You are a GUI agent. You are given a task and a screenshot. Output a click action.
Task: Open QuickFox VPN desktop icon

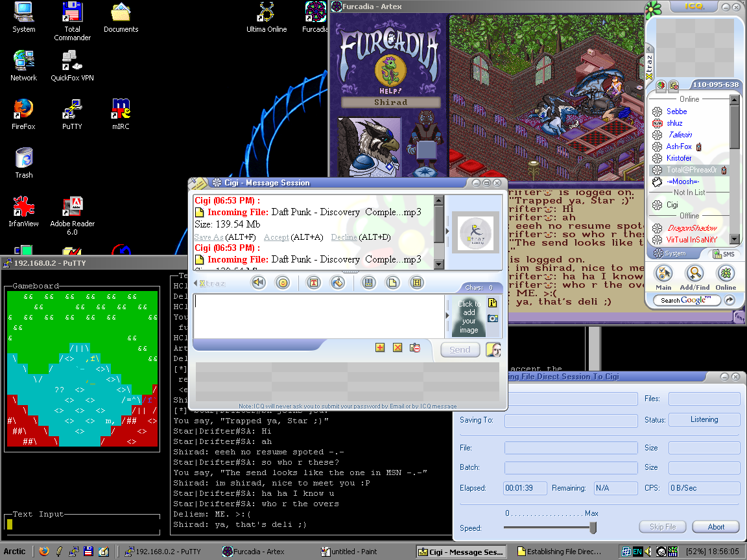(x=72, y=65)
